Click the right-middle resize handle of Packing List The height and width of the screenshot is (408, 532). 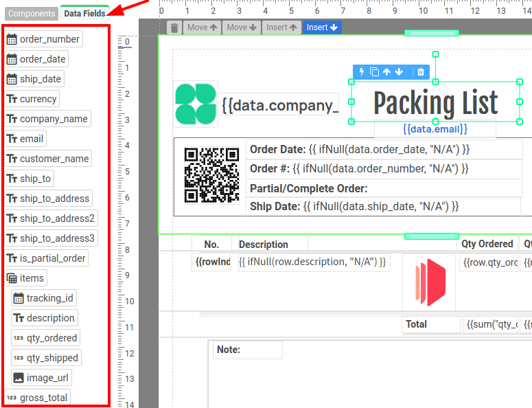coord(520,102)
